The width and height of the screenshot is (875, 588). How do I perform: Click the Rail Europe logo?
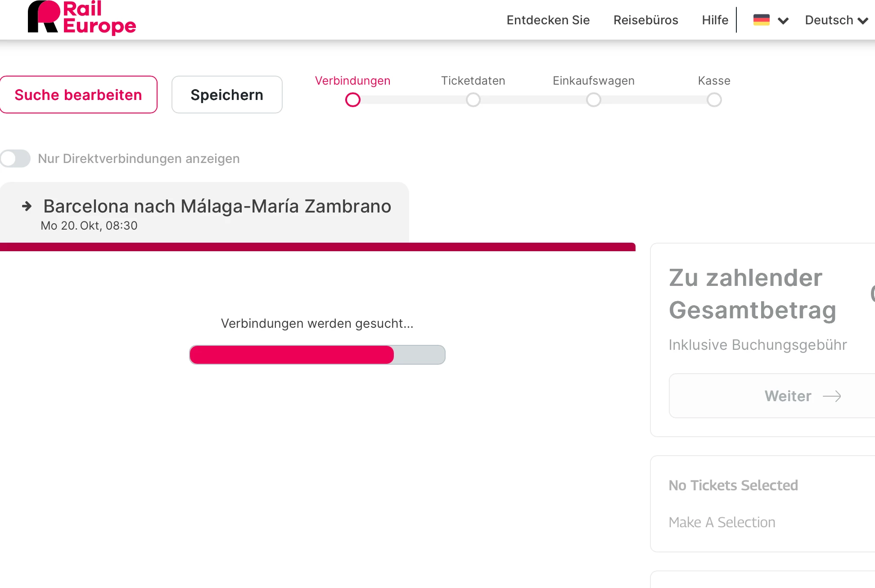click(x=82, y=18)
